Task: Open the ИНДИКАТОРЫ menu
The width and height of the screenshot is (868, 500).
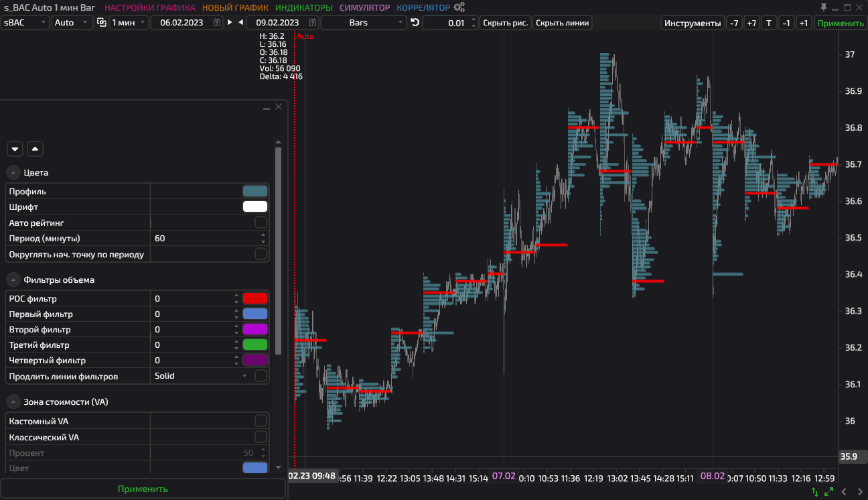Action: click(x=303, y=7)
